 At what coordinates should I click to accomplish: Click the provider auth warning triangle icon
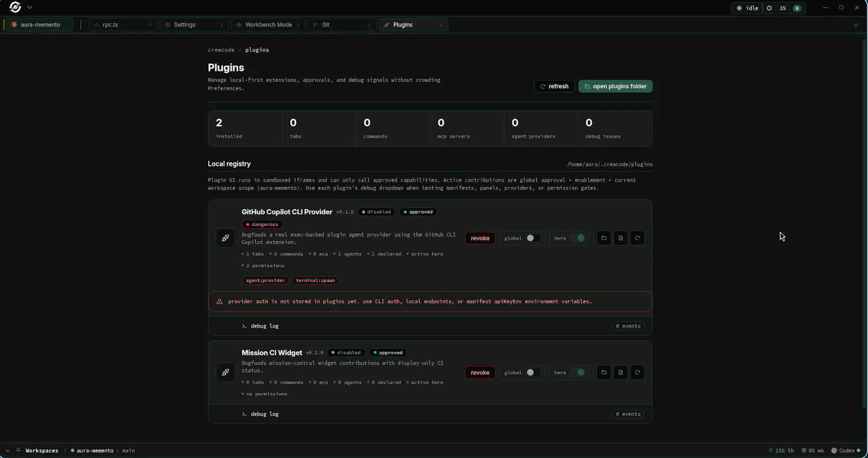pyautogui.click(x=220, y=302)
